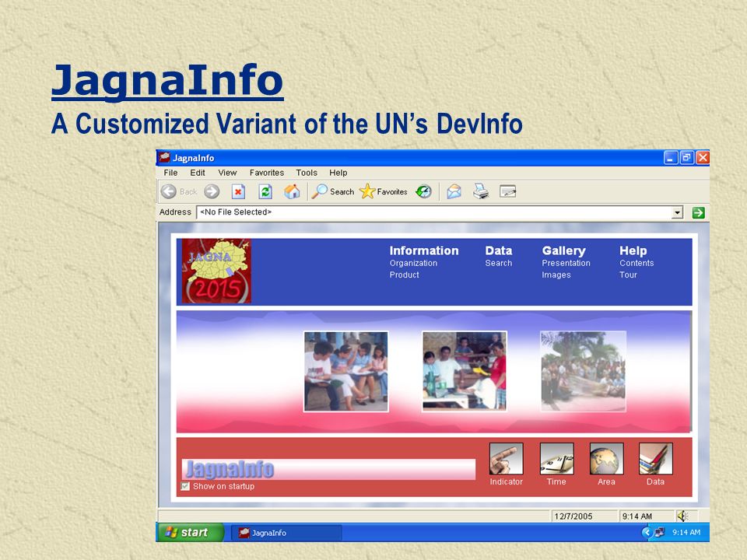Image resolution: width=747 pixels, height=560 pixels.
Task: Open the Address bar dropdown arrow
Action: pos(677,212)
